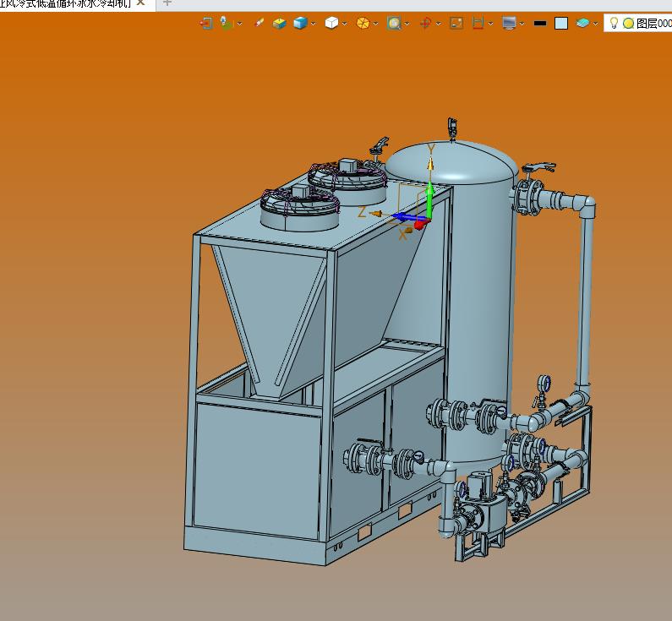Toggle the light bulb visibility icon
This screenshot has width=672, height=621.
tap(614, 22)
